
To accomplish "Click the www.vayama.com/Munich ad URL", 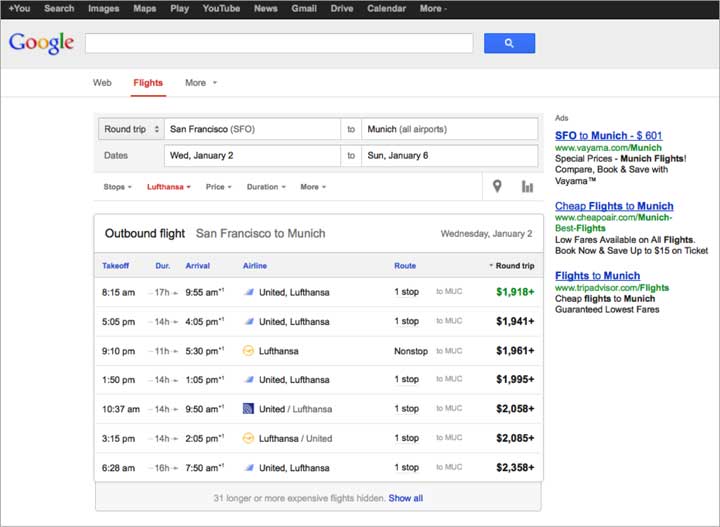I will coord(608,147).
